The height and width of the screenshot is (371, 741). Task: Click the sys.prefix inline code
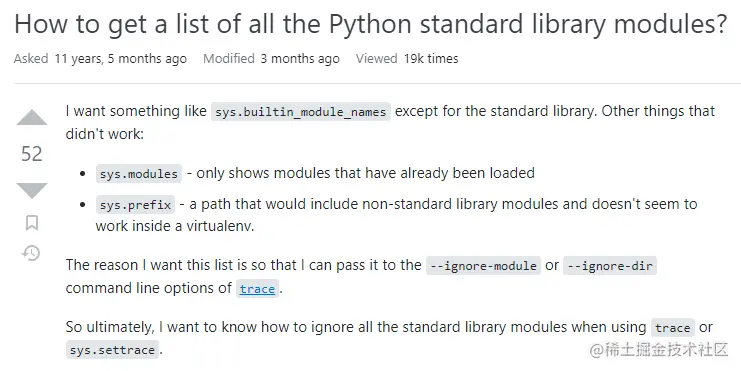point(135,205)
